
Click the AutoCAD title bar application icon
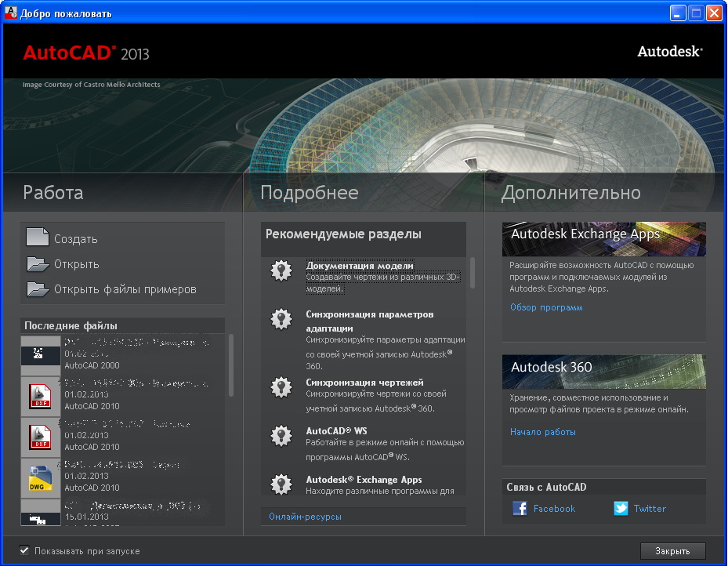pyautogui.click(x=10, y=13)
